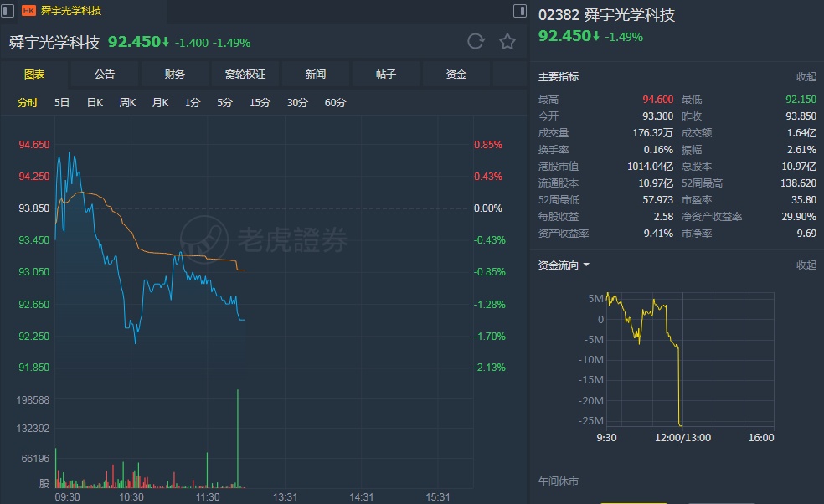Open the 资金流向 dropdown
This screenshot has height=504, width=824.
tap(564, 265)
